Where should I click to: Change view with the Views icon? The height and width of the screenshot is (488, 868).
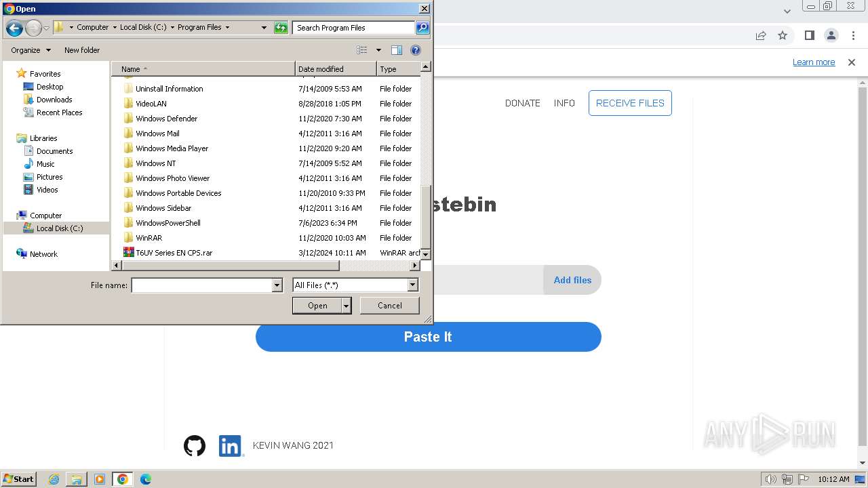[362, 50]
